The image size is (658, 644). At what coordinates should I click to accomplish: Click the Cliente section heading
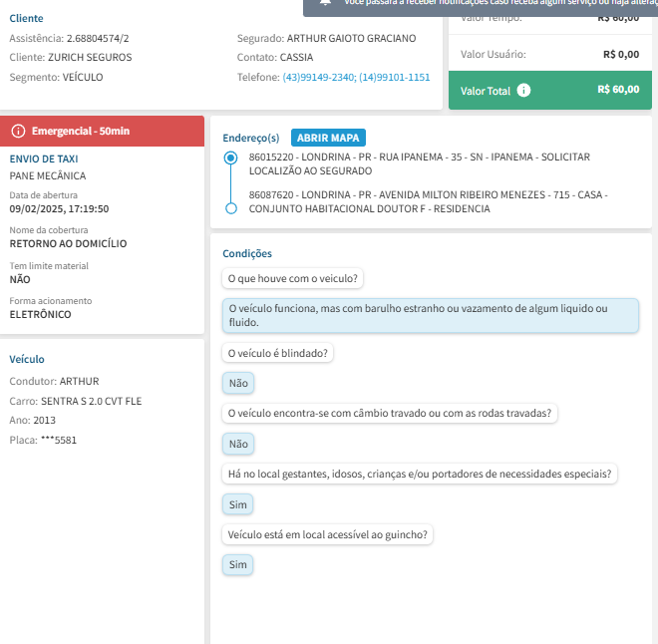(26, 19)
